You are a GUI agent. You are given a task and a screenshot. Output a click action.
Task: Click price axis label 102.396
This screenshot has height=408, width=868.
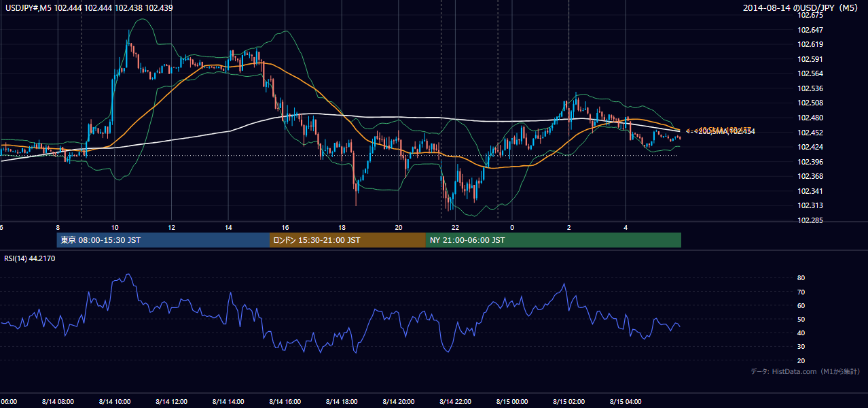[x=811, y=162]
